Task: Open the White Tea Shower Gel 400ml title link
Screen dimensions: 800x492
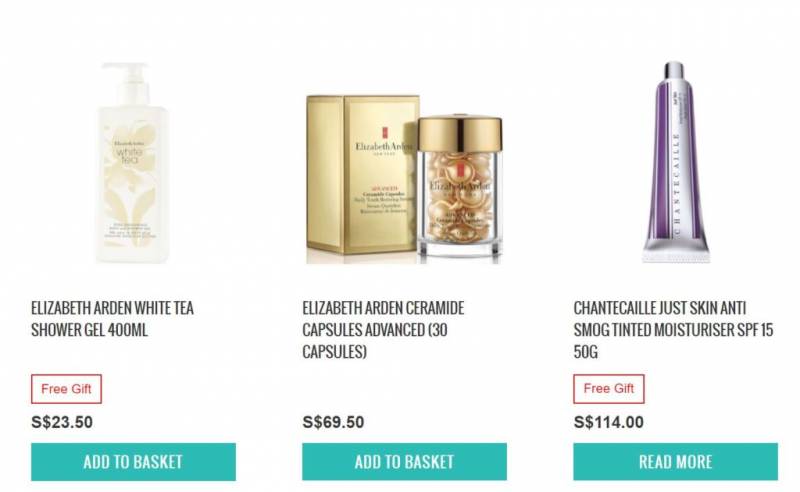Action: pyautogui.click(x=112, y=319)
